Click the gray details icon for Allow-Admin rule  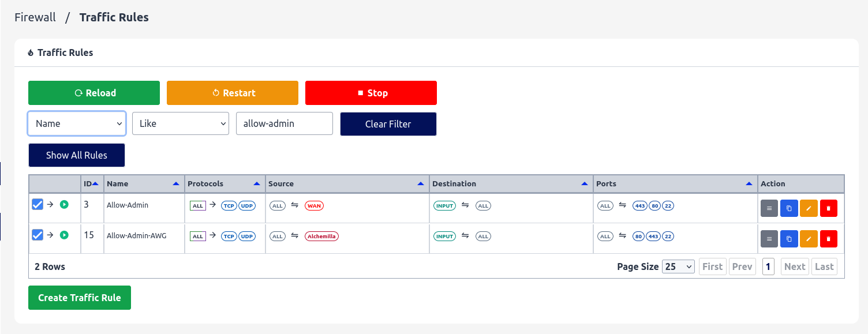coord(769,208)
